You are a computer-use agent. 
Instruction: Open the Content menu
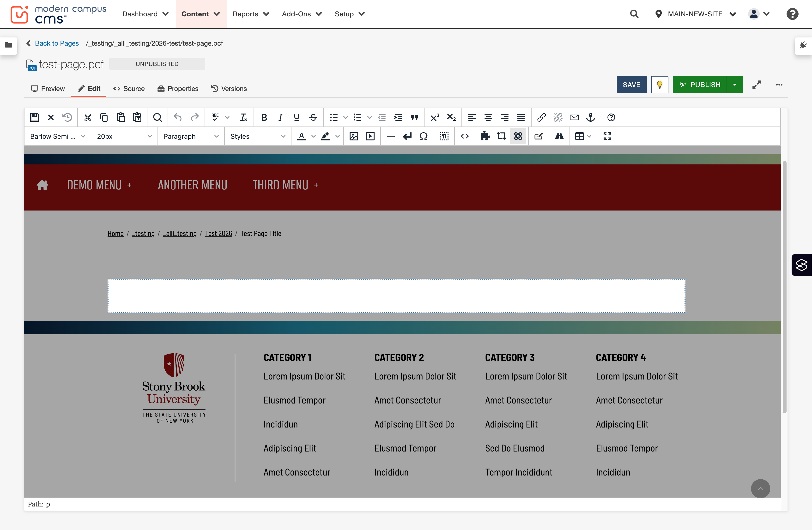point(201,14)
